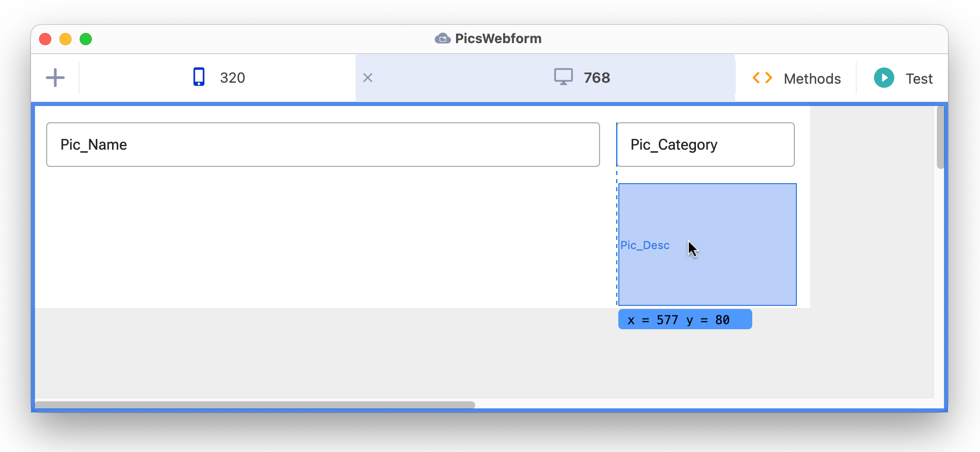Click the desktop monitor icon
Viewport: 980px width, 452px height.
point(563,77)
